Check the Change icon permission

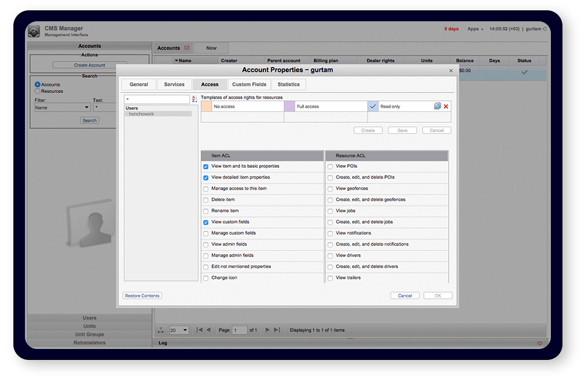(x=206, y=278)
